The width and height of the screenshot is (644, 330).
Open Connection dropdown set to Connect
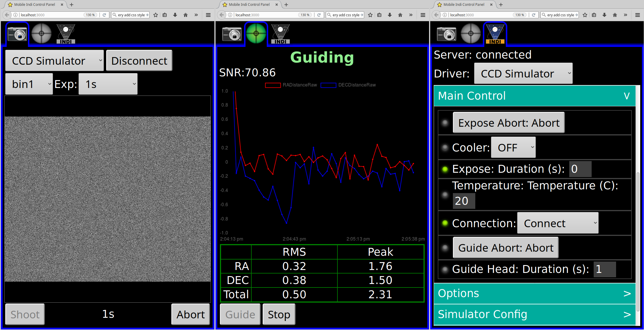point(557,223)
